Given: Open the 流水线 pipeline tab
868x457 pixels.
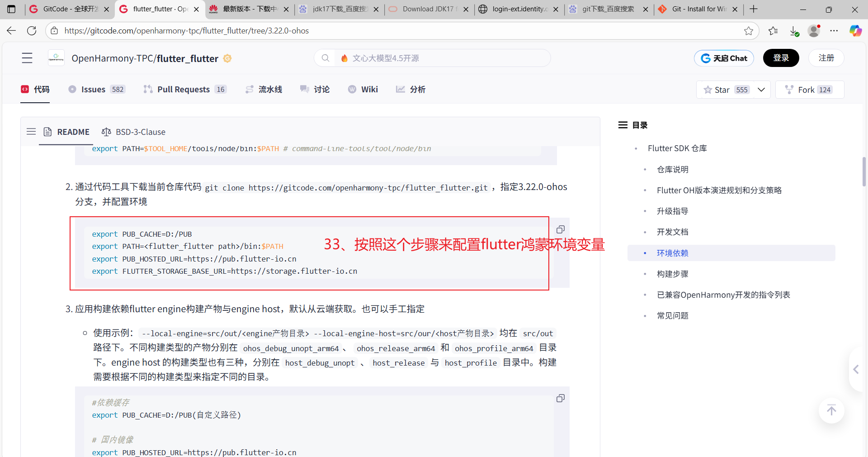Looking at the screenshot, I should pos(264,89).
